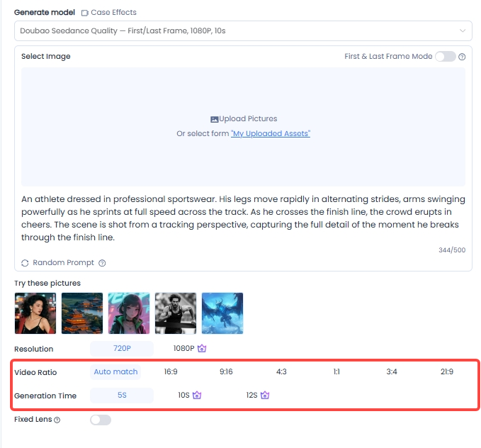The image size is (481, 448).
Task: Select Auto match video ratio
Action: pyautogui.click(x=116, y=371)
